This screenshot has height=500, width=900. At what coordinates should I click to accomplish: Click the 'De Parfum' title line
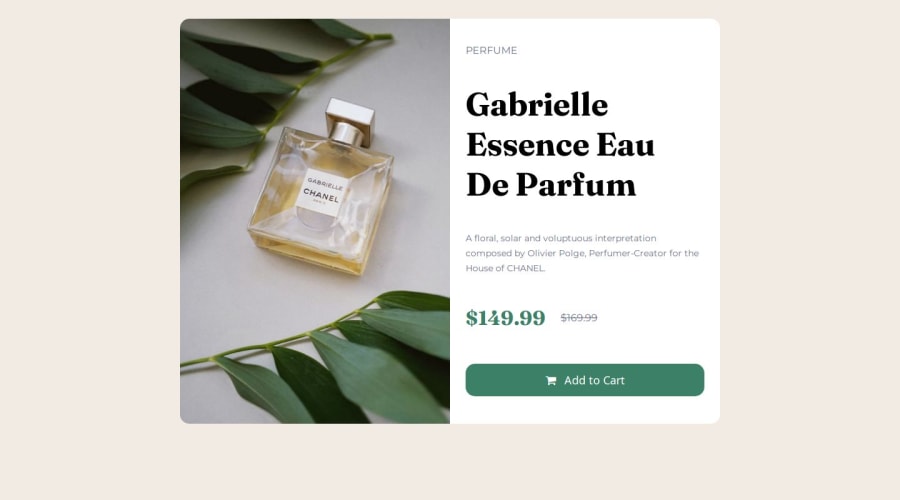pyautogui.click(x=551, y=185)
